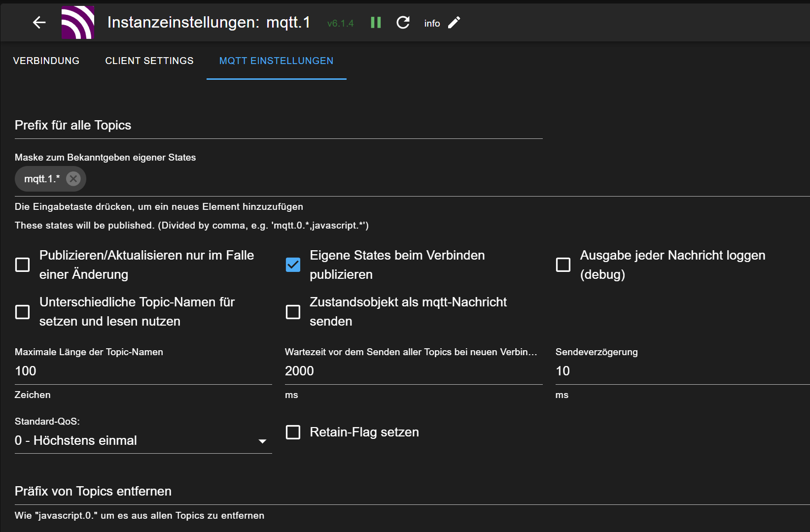Enable Zustandsobjekt als mqtt-Nachricht senden
The height and width of the screenshot is (532, 810).
pos(293,311)
